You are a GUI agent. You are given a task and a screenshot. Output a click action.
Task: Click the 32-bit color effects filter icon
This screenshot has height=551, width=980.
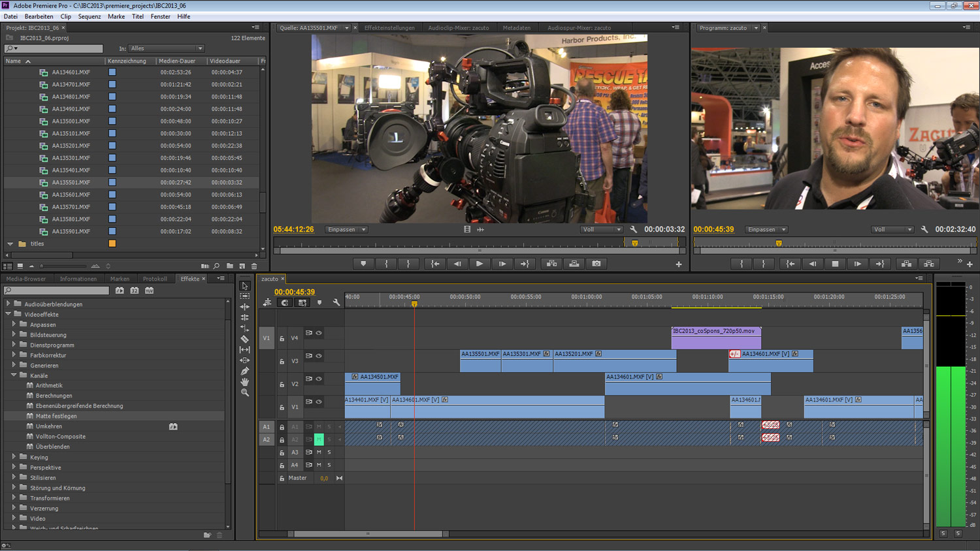[x=135, y=291]
